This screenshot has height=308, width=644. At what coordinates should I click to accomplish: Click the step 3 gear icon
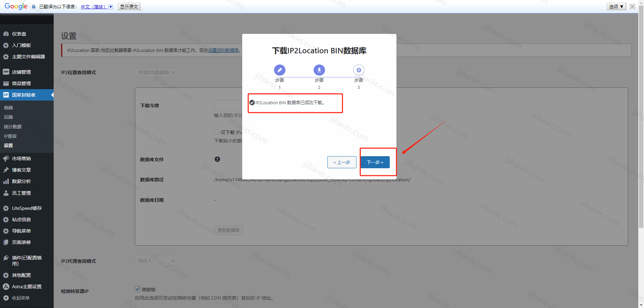click(359, 70)
